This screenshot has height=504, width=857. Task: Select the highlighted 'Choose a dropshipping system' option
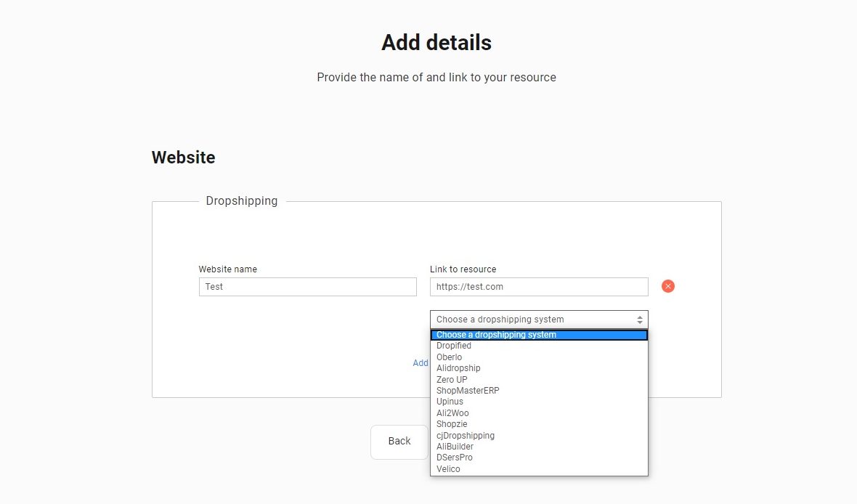539,335
